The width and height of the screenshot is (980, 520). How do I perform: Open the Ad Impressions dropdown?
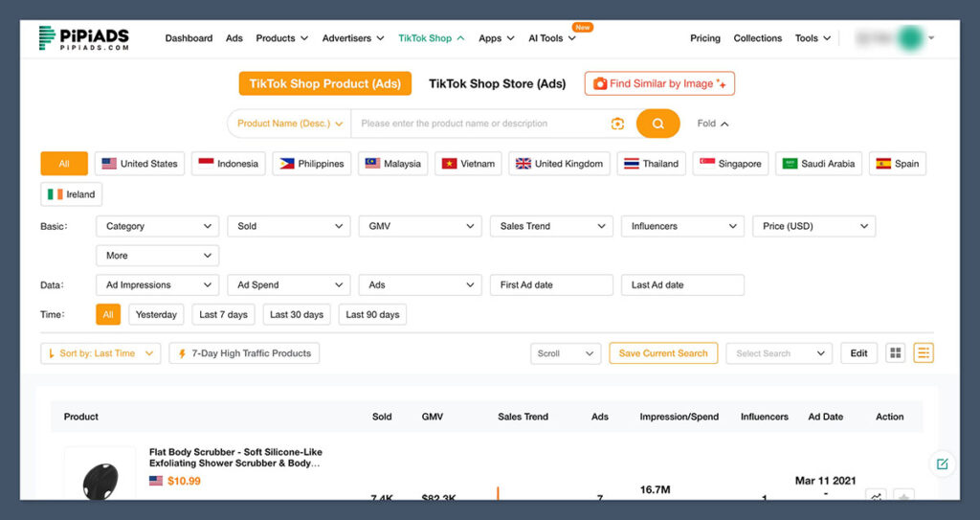158,284
